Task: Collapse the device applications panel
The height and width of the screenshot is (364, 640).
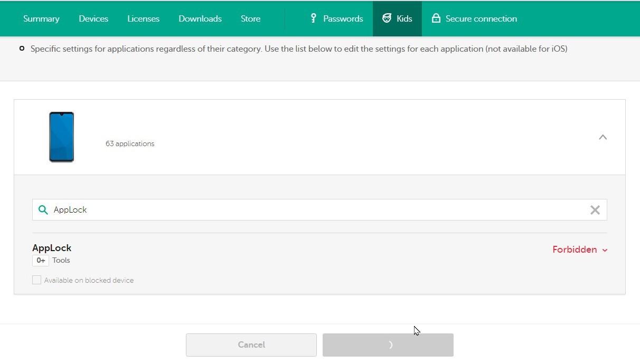Action: click(603, 137)
